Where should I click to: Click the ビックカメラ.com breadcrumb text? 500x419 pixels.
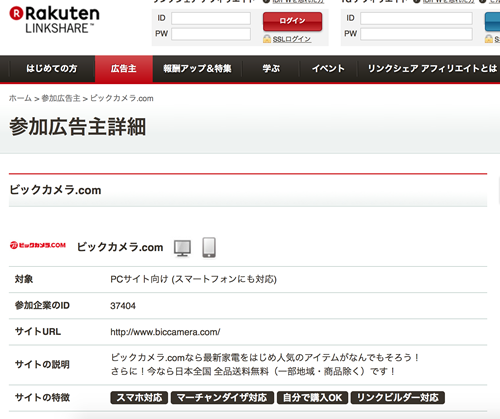[122, 98]
